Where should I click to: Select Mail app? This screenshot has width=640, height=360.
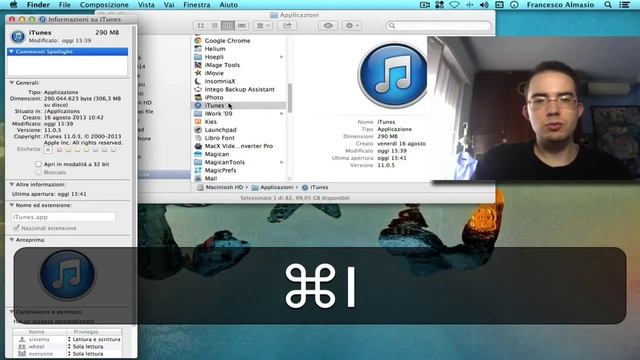[x=211, y=178]
